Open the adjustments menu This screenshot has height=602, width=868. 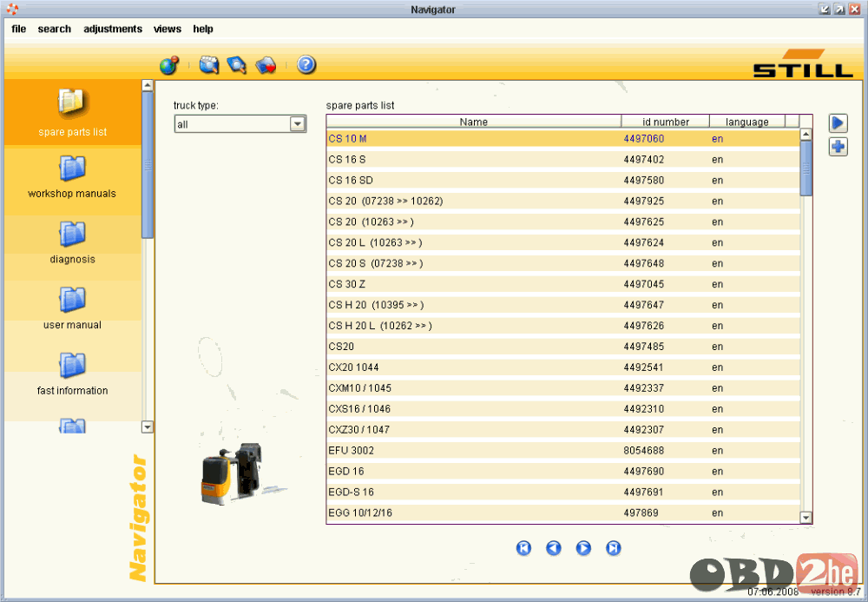click(113, 29)
